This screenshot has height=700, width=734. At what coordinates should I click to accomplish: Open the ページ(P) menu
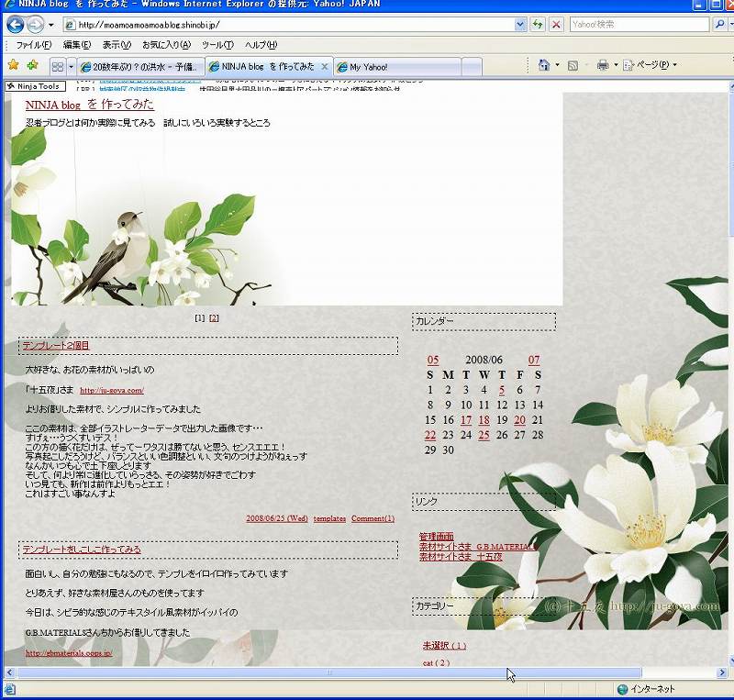click(x=650, y=65)
